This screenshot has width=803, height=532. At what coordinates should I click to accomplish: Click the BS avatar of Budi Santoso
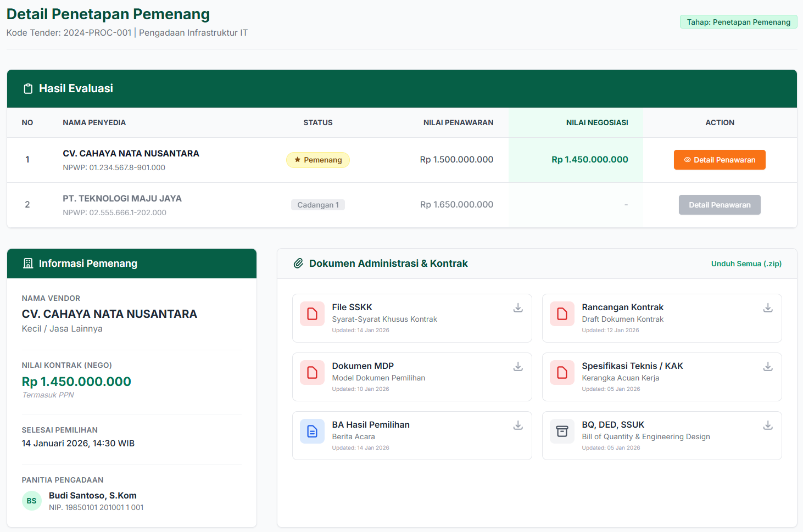coord(31,501)
